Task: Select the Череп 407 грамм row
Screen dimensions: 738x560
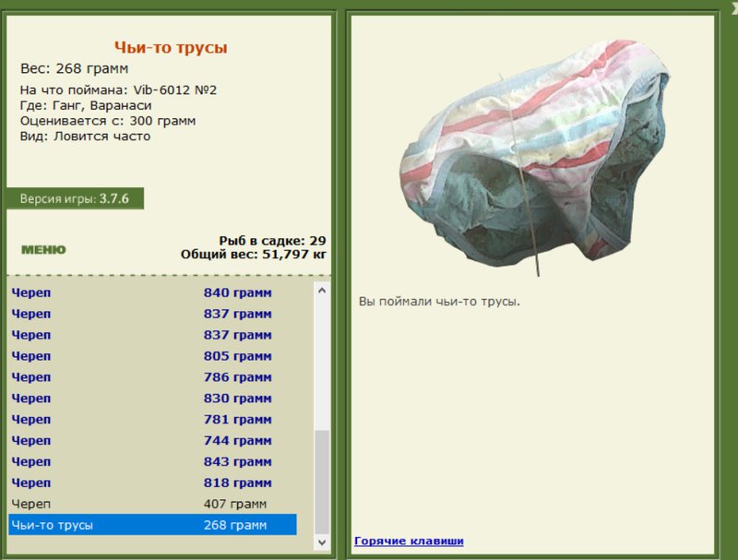Action: 152,504
